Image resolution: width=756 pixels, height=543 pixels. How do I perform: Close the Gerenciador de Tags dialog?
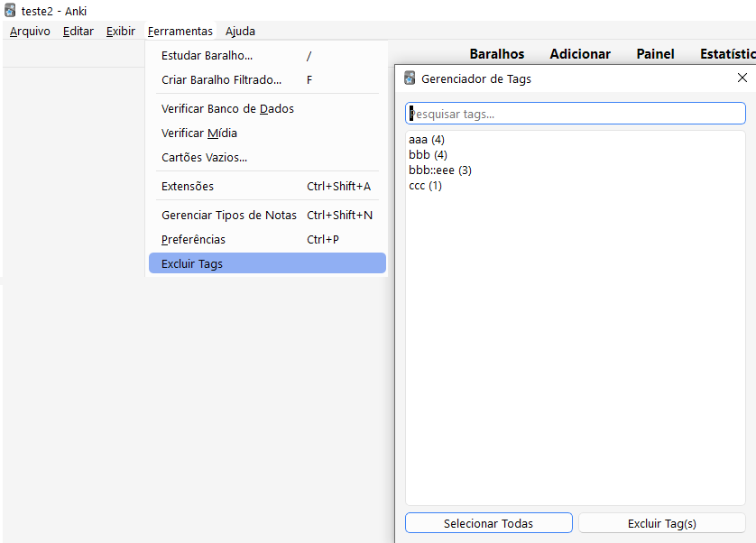[742, 78]
